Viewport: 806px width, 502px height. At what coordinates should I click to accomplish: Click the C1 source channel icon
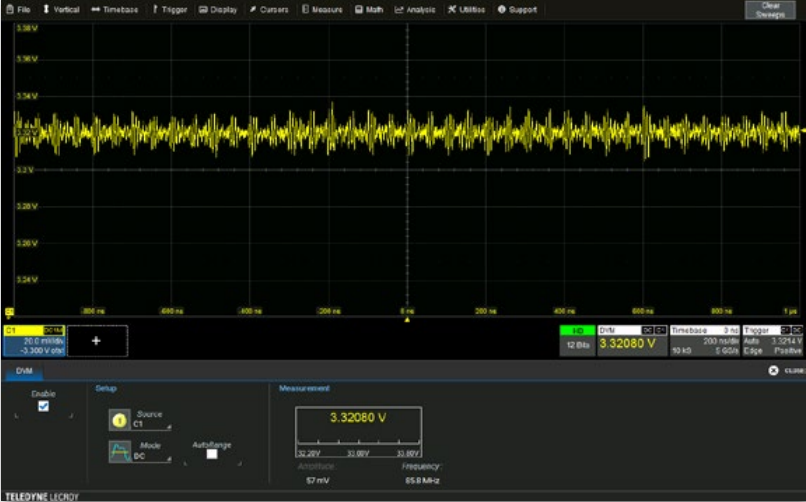pyautogui.click(x=119, y=421)
